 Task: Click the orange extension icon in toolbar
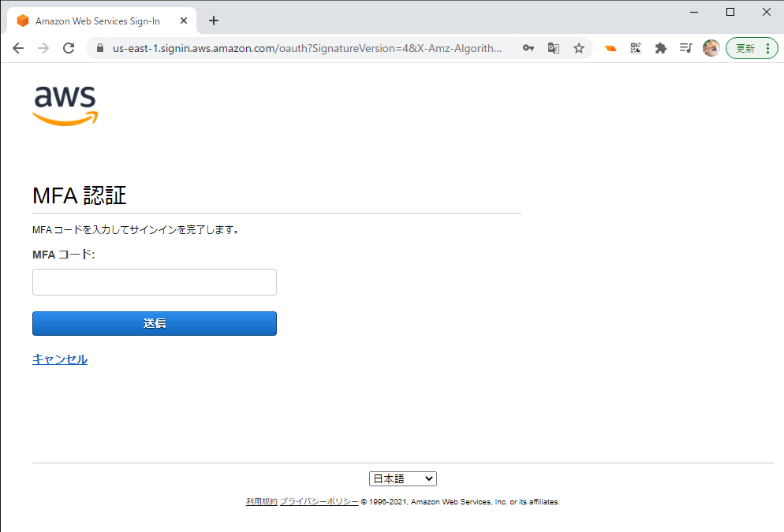coord(610,48)
